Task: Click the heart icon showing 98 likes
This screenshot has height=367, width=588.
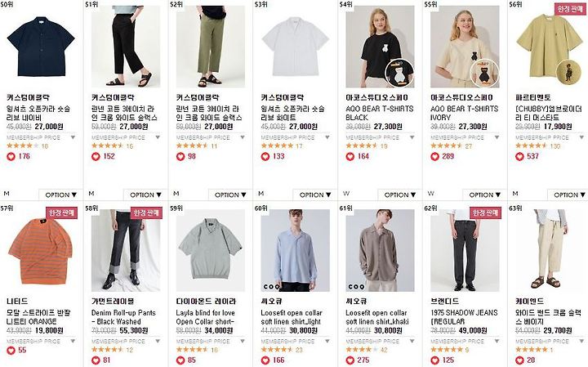Action: 180,156
